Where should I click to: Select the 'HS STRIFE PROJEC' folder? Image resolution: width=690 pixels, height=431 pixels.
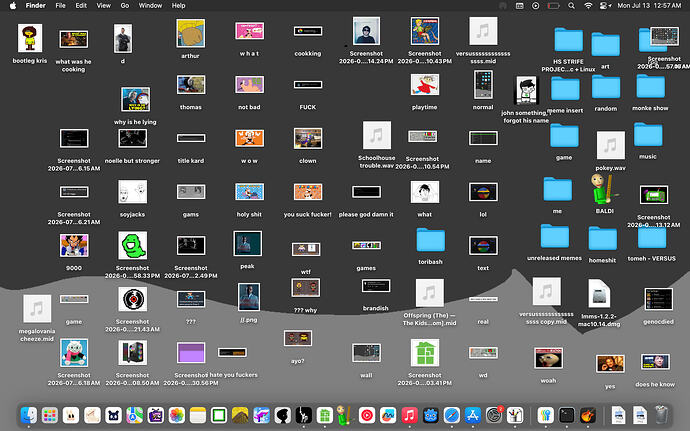coord(568,40)
